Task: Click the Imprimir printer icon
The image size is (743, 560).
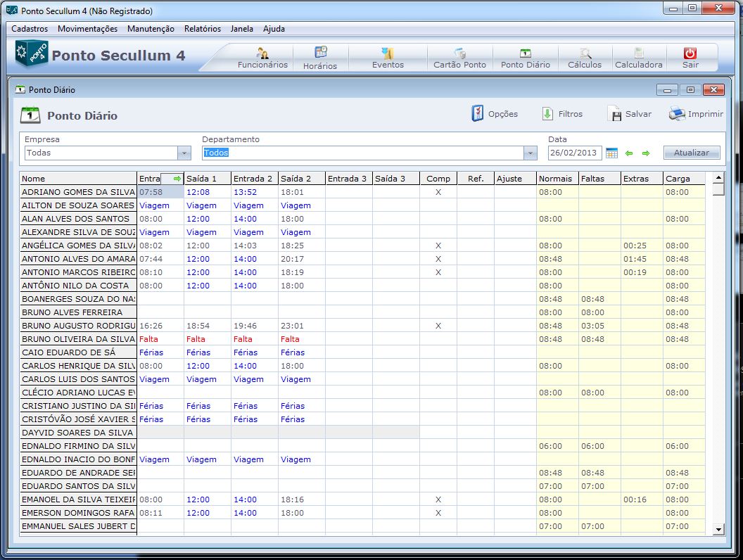Action: point(677,114)
